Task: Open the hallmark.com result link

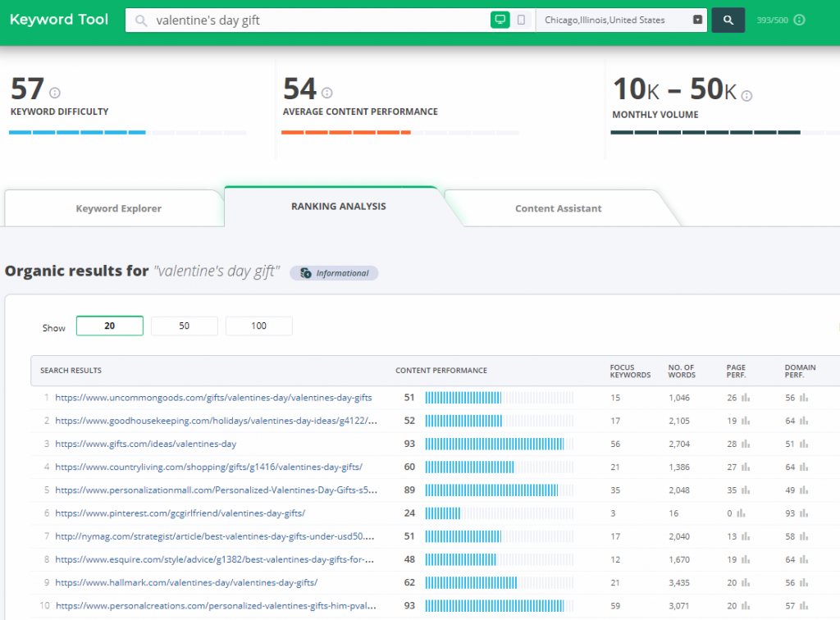Action: (186, 582)
